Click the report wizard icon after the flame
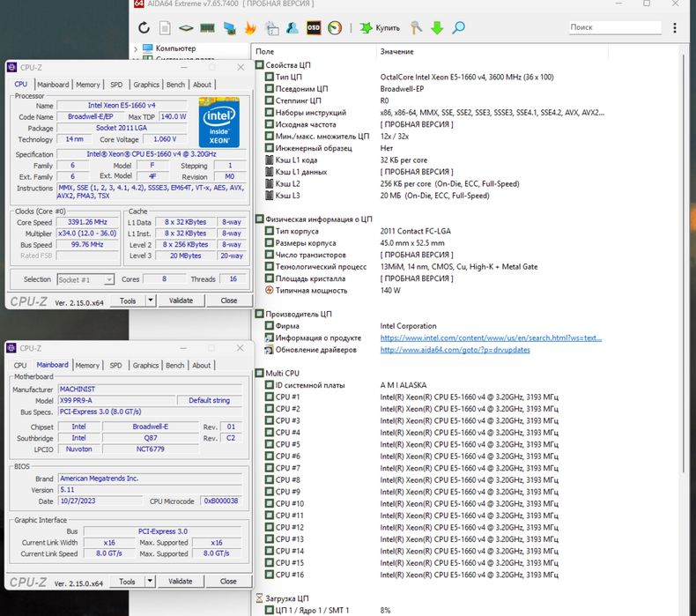The image size is (696, 616). pyautogui.click(x=271, y=28)
